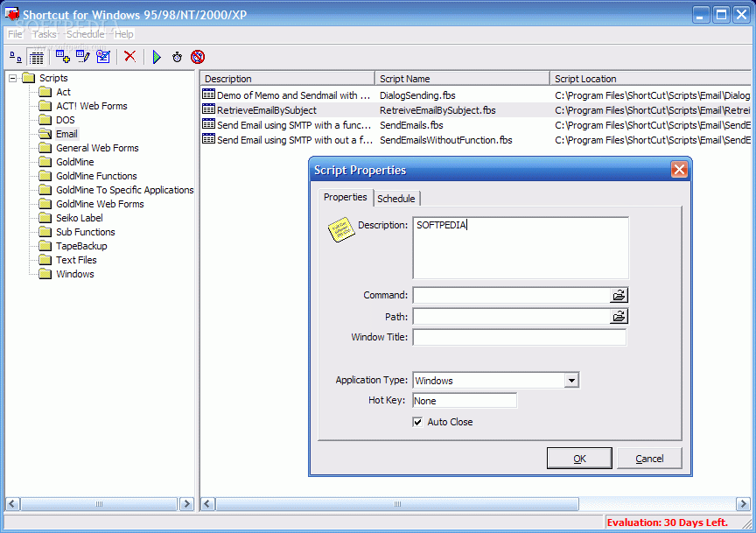Toggle the list view grid icon
Image resolution: width=756 pixels, height=533 pixels.
[35, 57]
